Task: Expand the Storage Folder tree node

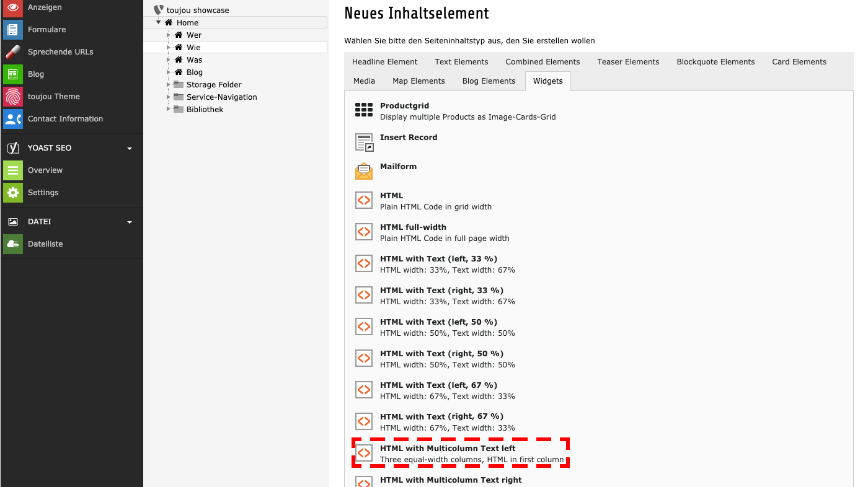Action: pyautogui.click(x=168, y=85)
